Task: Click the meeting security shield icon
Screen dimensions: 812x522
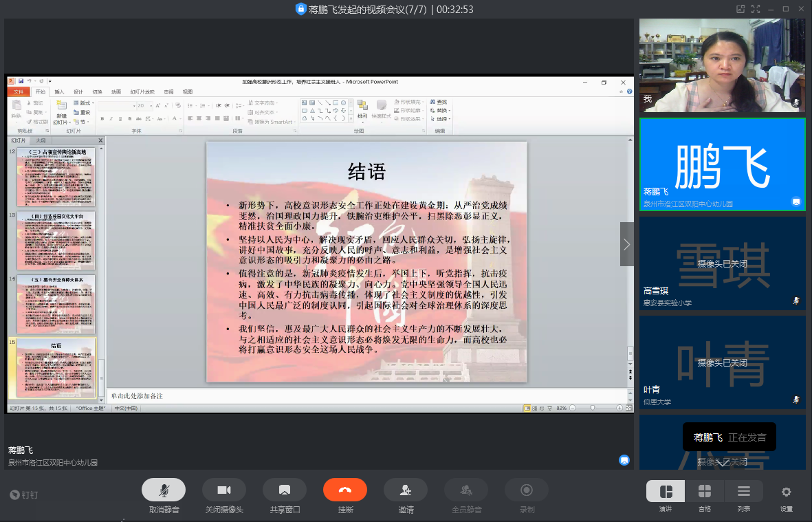Action: (300, 9)
